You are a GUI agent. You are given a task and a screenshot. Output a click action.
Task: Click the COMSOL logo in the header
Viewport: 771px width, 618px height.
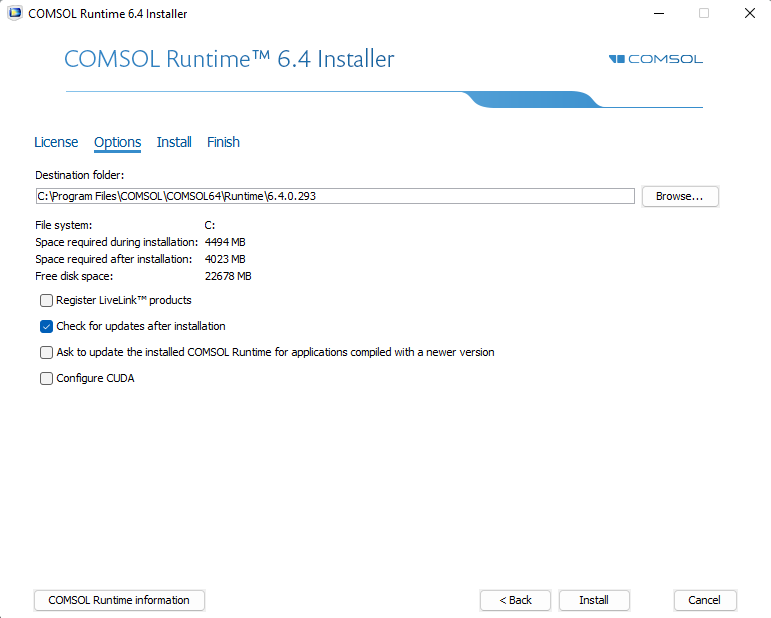point(655,59)
